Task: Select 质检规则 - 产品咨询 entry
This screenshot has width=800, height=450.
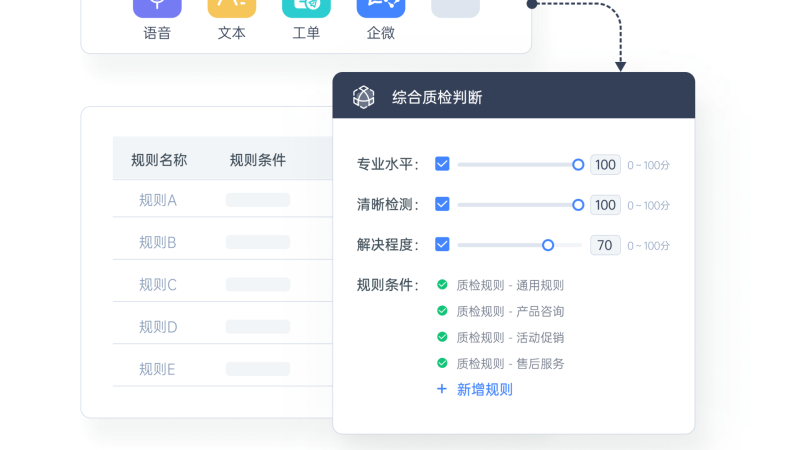Action: (510, 311)
